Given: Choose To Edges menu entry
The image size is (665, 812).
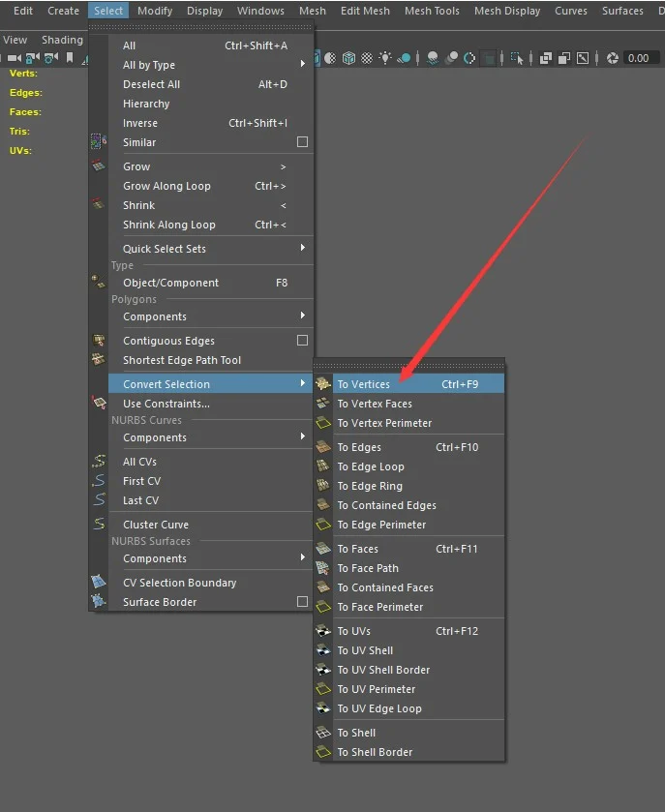Looking at the screenshot, I should point(408,447).
